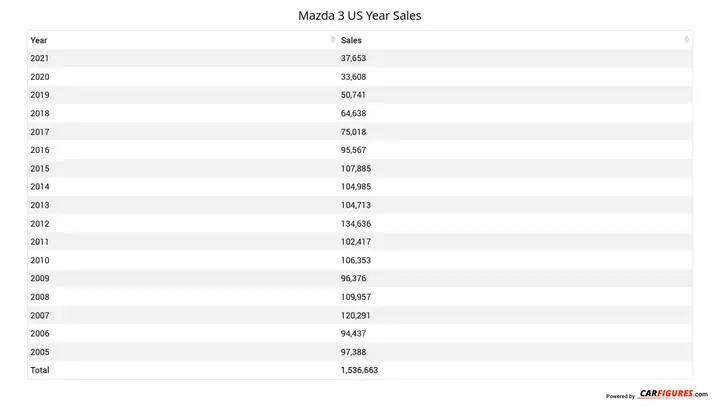The height and width of the screenshot is (409, 720).
Task: Select the 2017 year cell
Action: point(40,132)
